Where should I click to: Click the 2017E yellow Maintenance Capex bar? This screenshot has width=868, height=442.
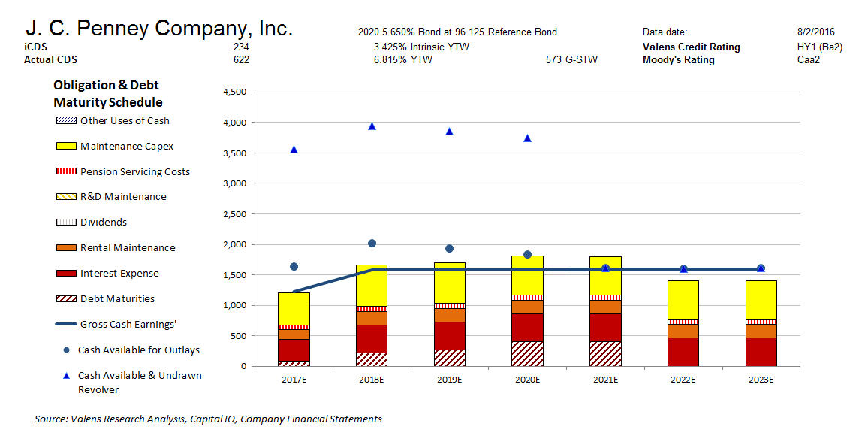[294, 308]
